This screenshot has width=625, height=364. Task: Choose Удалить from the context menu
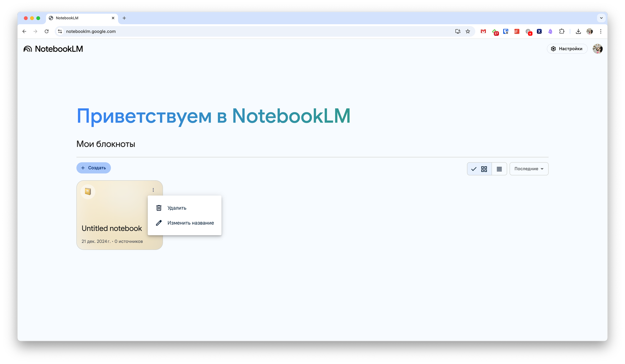177,208
